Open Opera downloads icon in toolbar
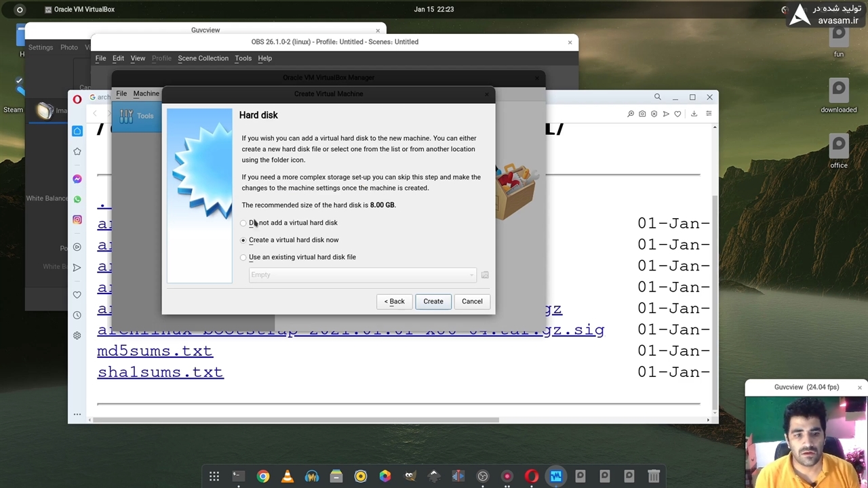 [x=694, y=114]
